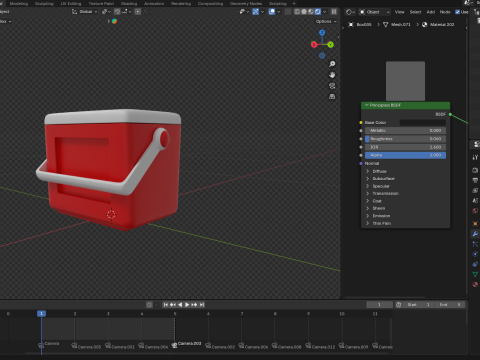The height and width of the screenshot is (360, 480).
Task: Click the zoom magnifier in the viewport
Action: pos(332,64)
